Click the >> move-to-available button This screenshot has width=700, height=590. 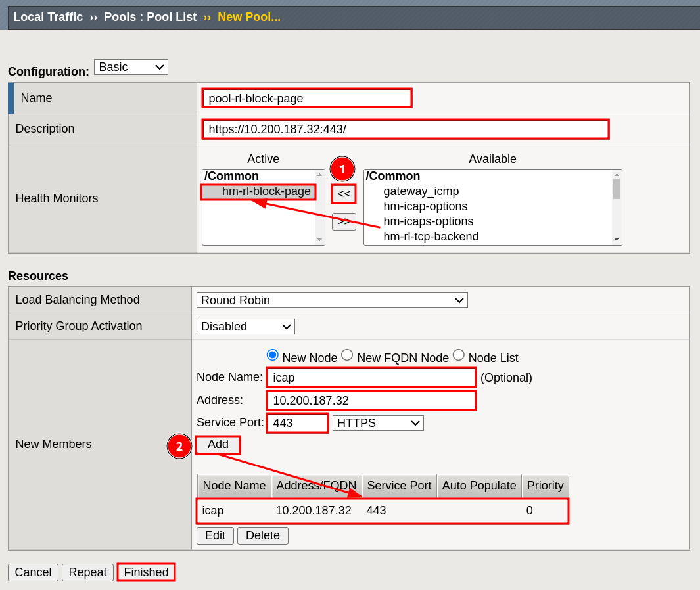[x=344, y=221]
